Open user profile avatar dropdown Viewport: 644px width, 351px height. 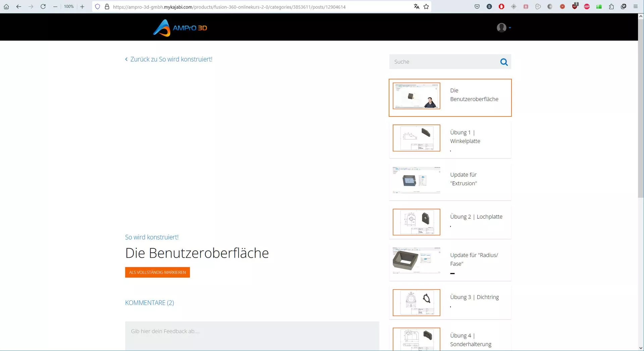tap(503, 28)
